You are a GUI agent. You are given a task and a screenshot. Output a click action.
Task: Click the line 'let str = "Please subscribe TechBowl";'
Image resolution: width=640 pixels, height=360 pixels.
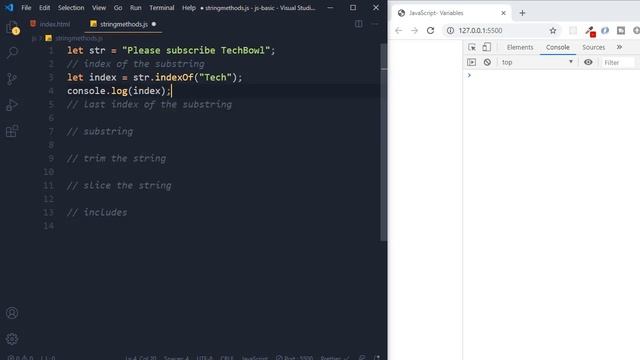(171, 51)
